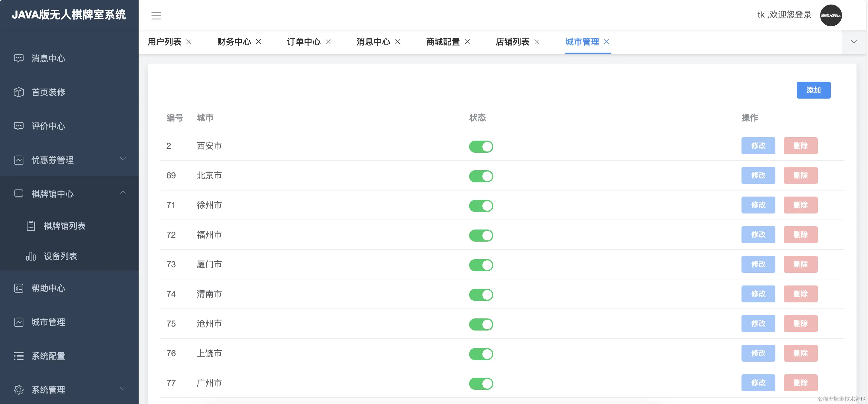Expand the 优惠券管理 menu section

[123, 158]
